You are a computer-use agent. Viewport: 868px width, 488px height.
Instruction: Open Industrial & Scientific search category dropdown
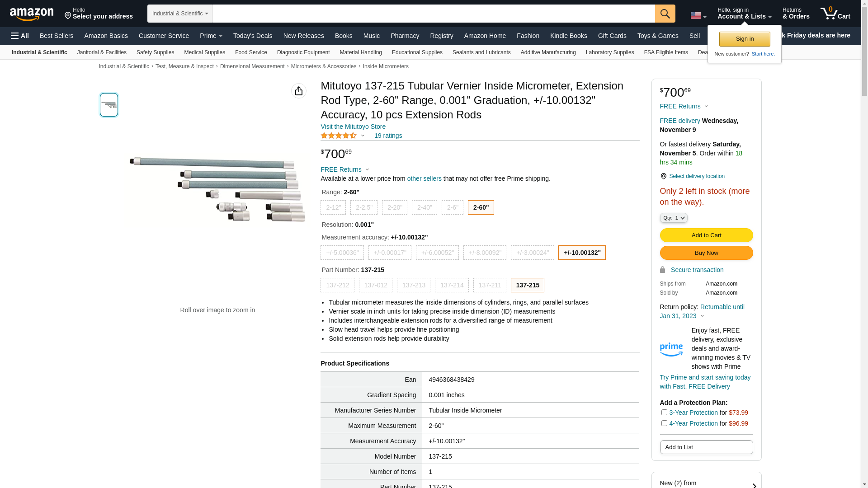[180, 14]
